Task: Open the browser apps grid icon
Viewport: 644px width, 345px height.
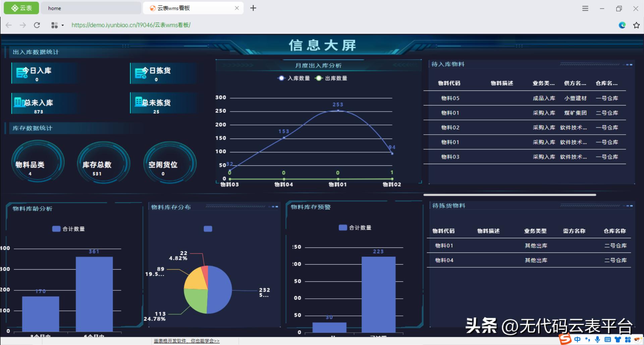Action: coord(54,25)
